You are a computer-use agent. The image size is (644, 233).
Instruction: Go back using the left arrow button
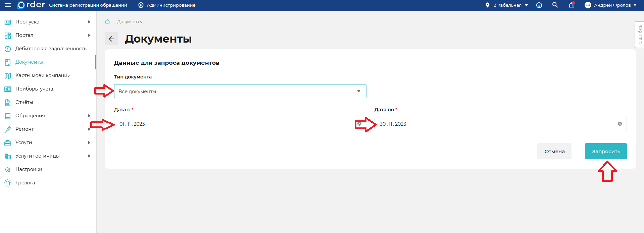(x=111, y=39)
